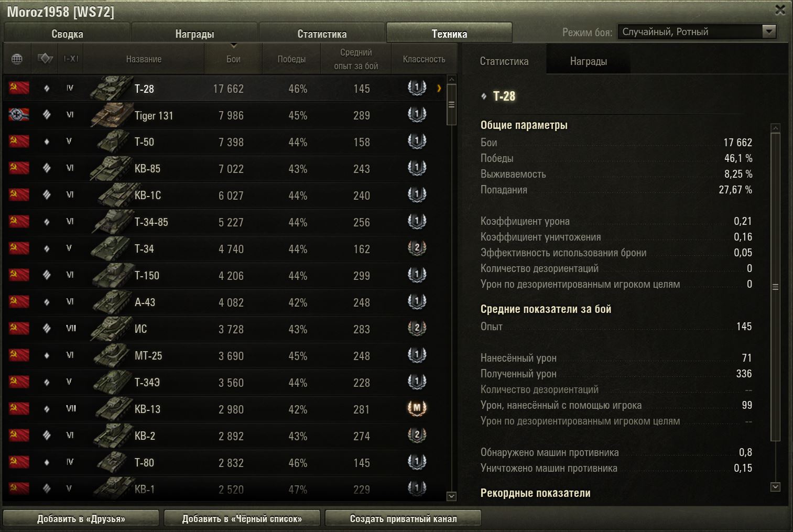The image size is (793, 532).
Task: Click Добавить в «Друзья» button
Action: click(81, 518)
